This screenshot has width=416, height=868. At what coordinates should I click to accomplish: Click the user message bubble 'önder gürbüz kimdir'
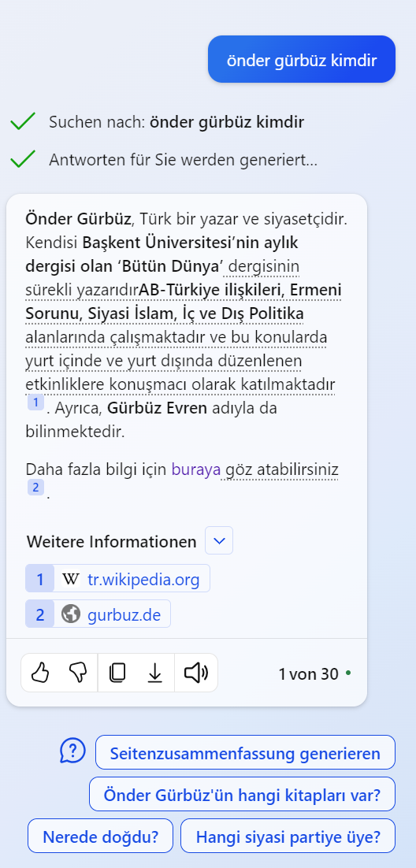pyautogui.click(x=302, y=59)
